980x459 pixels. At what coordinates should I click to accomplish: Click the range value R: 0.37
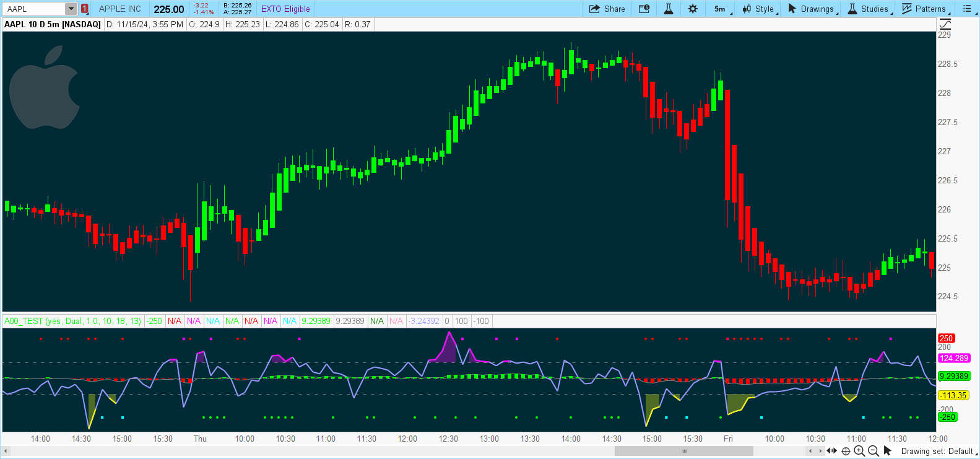click(358, 24)
